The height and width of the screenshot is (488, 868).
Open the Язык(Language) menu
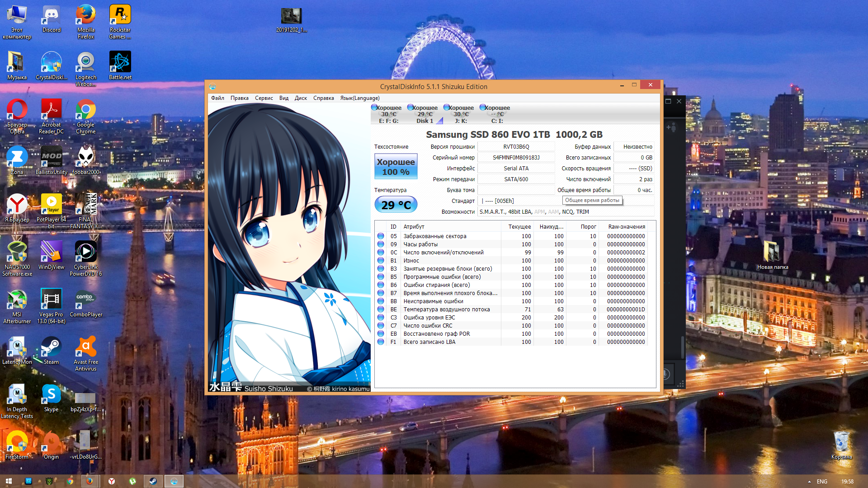(x=360, y=98)
